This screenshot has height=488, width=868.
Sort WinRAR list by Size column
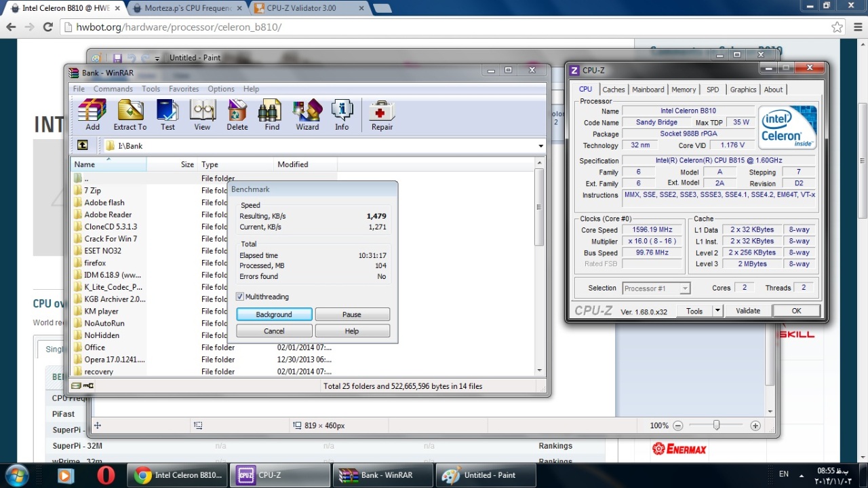click(x=172, y=164)
